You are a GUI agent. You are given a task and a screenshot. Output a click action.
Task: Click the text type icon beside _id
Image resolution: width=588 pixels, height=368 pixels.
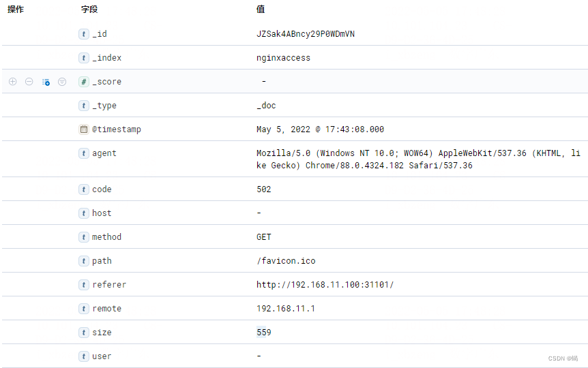tap(84, 34)
